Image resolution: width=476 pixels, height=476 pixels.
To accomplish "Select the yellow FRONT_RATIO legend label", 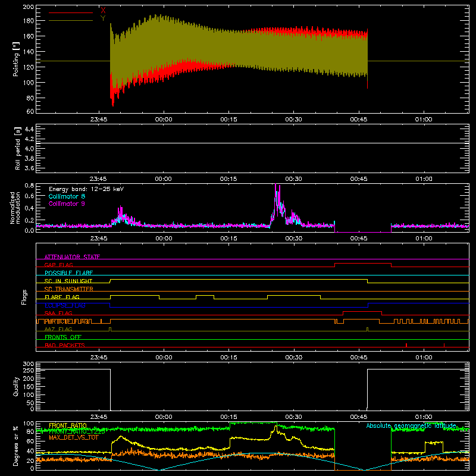I will click(x=68, y=425).
